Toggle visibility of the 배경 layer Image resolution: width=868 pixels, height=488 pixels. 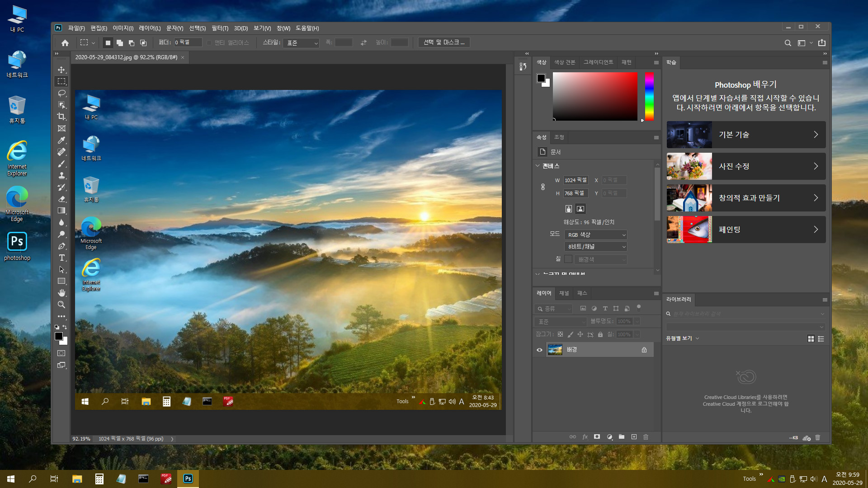[x=539, y=350]
